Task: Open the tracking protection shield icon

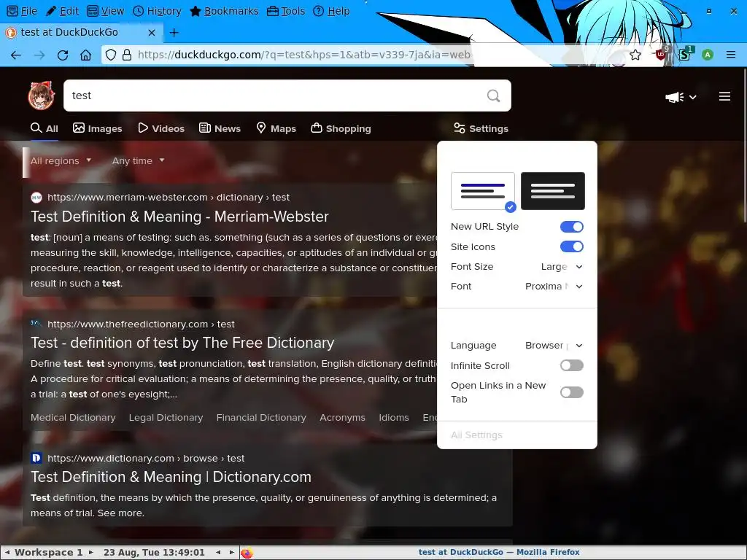Action: 111,55
